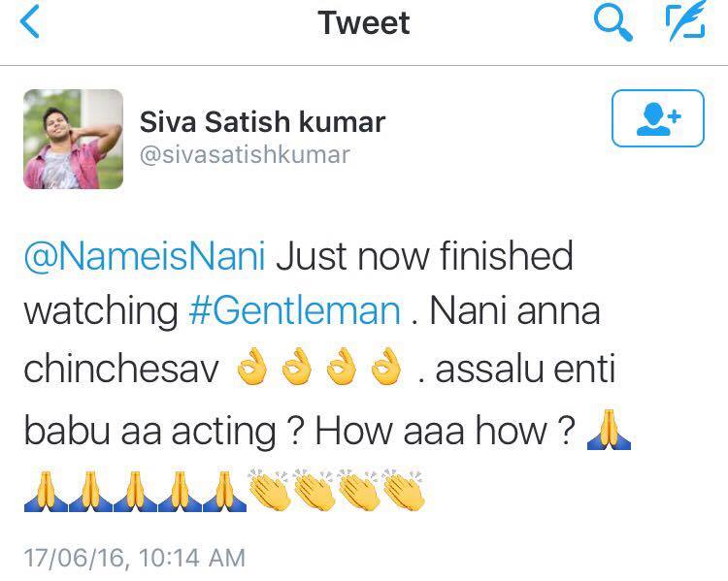Go back using the left arrow
This screenshot has height=581, width=728.
[31, 24]
